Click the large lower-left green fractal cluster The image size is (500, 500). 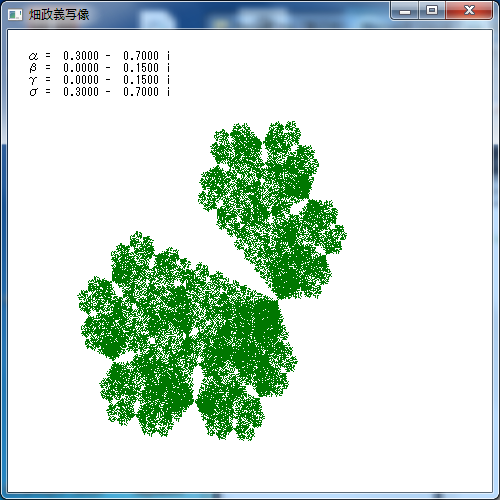[187, 337]
